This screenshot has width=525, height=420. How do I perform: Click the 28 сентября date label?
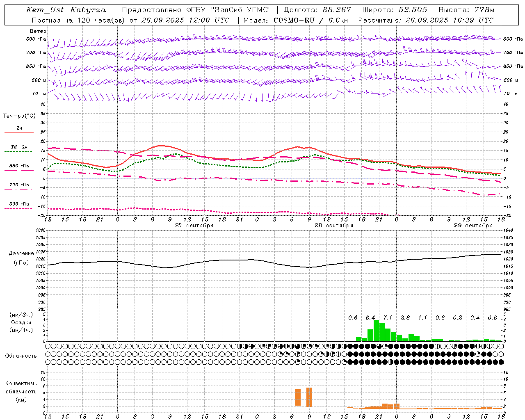333,226
